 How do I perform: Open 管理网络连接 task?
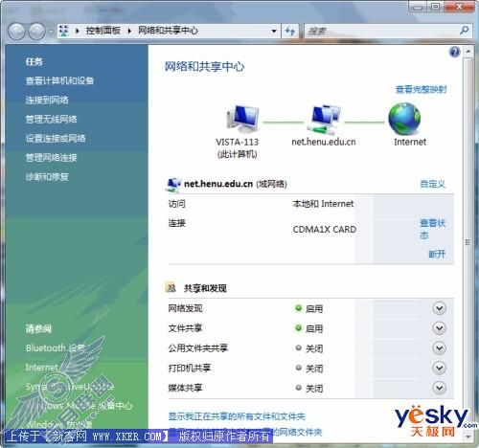tap(51, 157)
